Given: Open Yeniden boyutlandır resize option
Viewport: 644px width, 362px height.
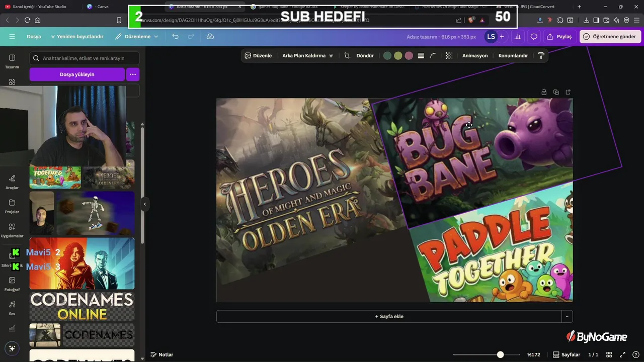Looking at the screenshot, I should coord(77,37).
